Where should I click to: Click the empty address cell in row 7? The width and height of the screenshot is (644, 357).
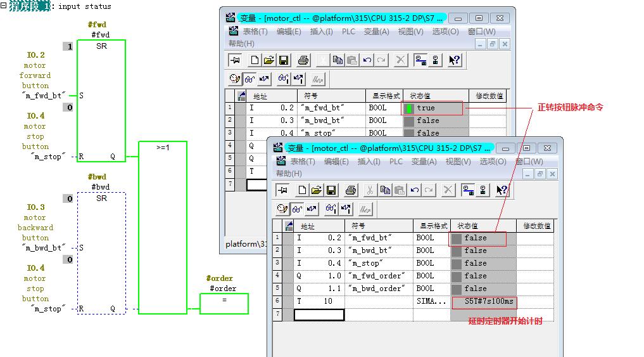point(319,315)
